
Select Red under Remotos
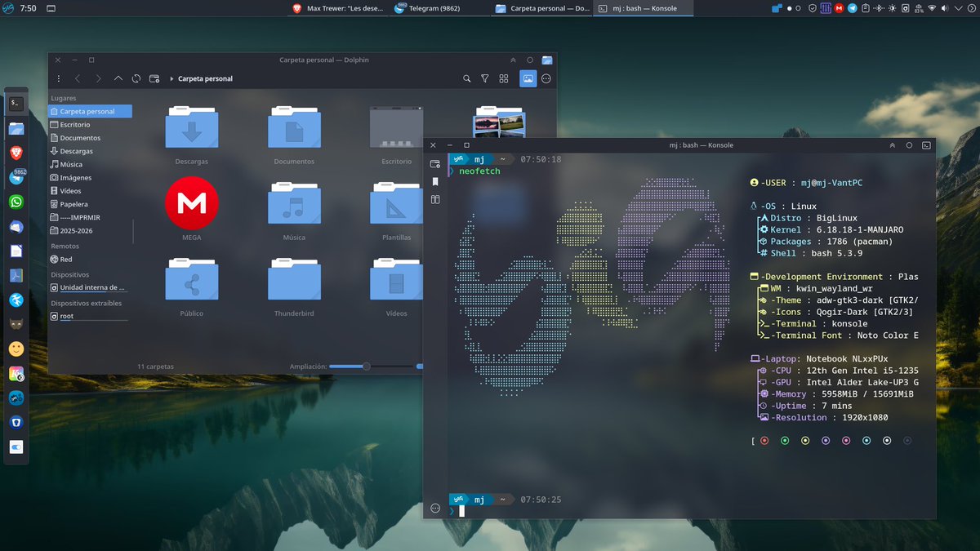tap(90, 260)
